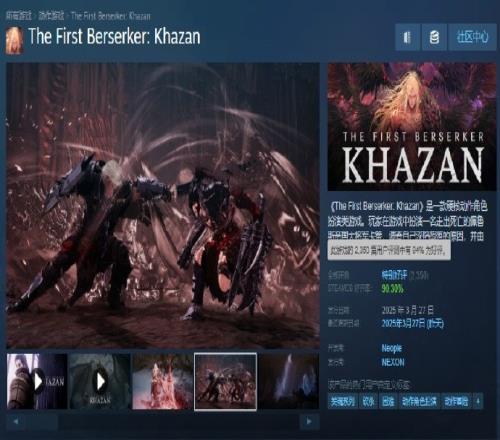
Task: Open the 社区中心 community hub button
Action: 472,37
